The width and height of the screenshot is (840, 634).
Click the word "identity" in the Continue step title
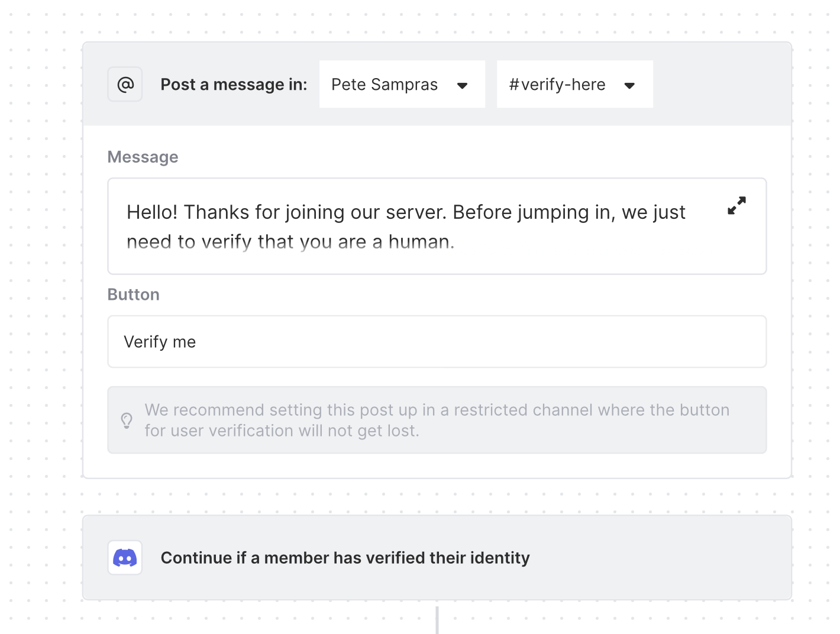pyautogui.click(x=500, y=558)
